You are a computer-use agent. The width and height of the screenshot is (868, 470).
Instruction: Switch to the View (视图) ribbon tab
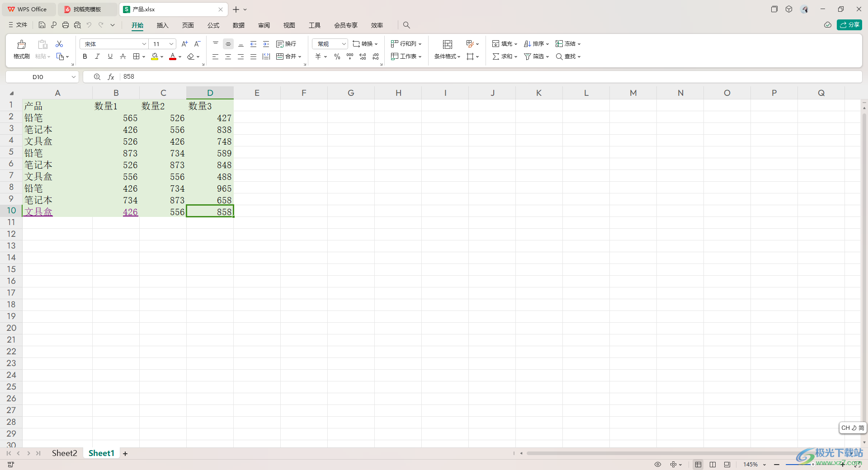pyautogui.click(x=289, y=25)
